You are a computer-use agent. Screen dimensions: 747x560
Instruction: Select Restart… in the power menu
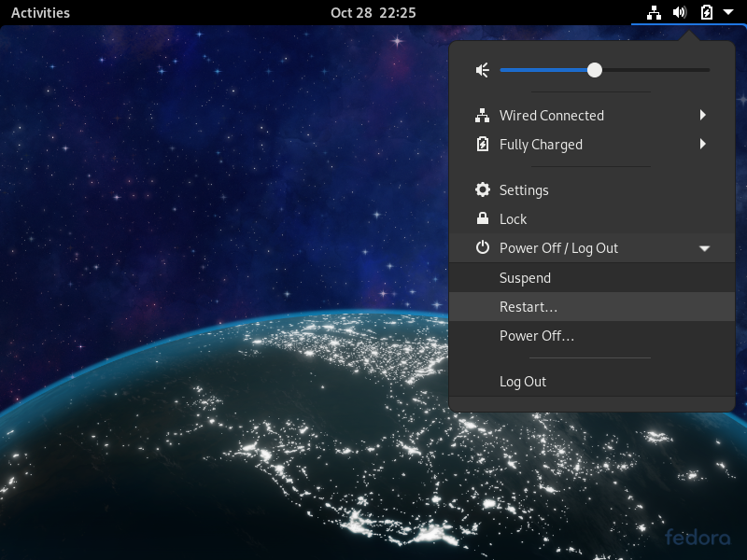(592, 307)
